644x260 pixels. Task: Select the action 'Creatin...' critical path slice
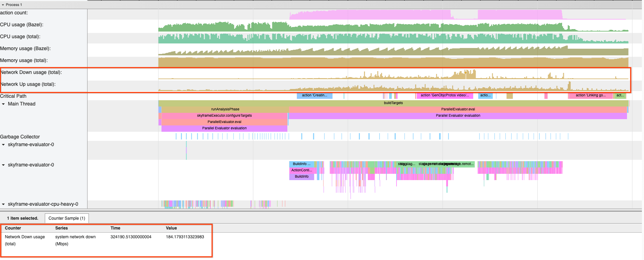point(314,95)
